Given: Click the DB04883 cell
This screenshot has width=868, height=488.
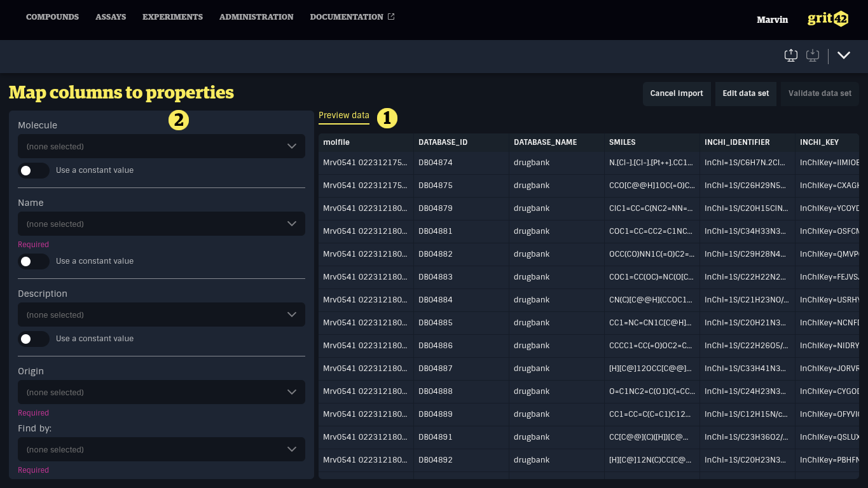Looking at the screenshot, I should [x=461, y=277].
